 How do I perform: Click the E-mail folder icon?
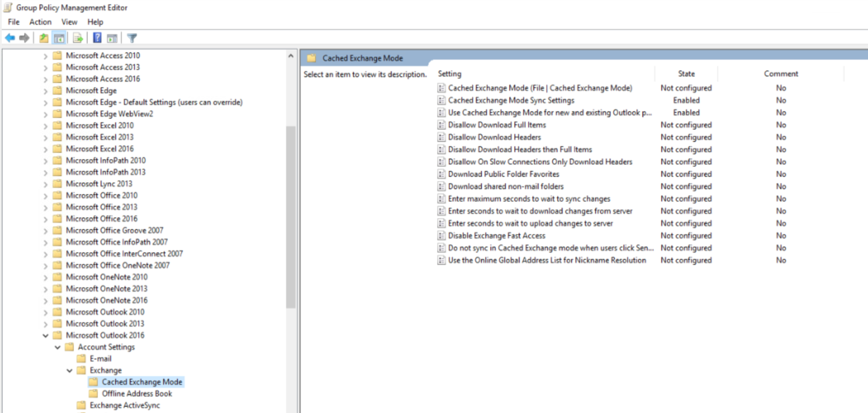[81, 359]
